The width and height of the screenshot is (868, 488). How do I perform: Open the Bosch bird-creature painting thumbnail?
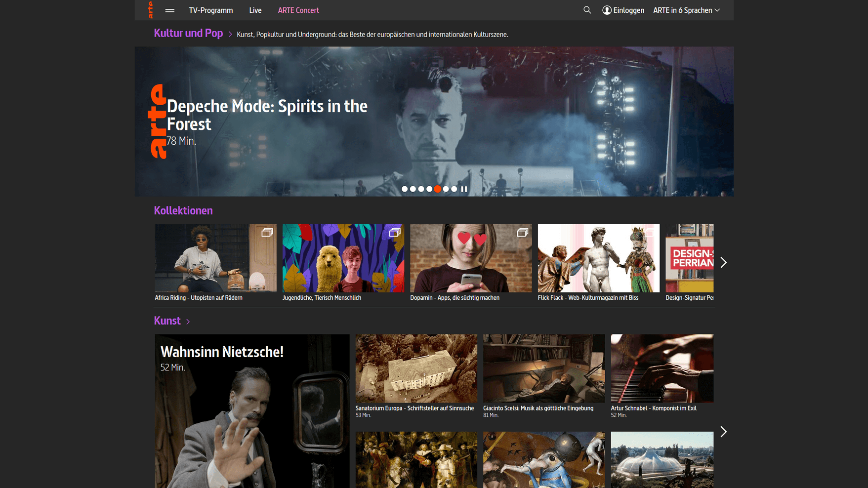point(544,460)
